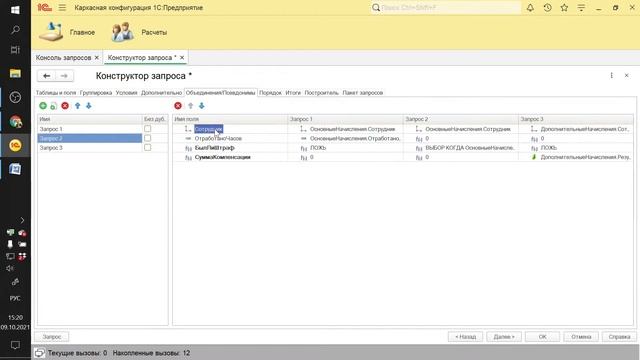Open the Порядок tab
This screenshot has width=640, height=360.
tap(270, 93)
